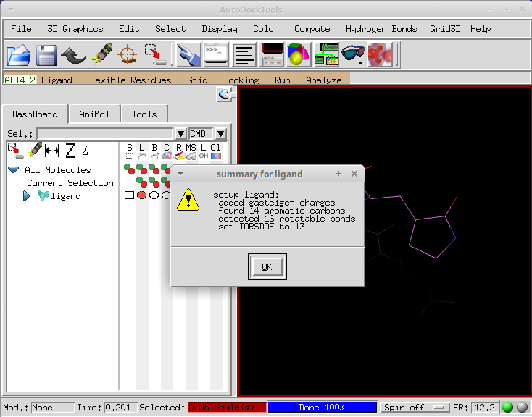Click the collapse arrows icon in dashboard

click(52, 150)
